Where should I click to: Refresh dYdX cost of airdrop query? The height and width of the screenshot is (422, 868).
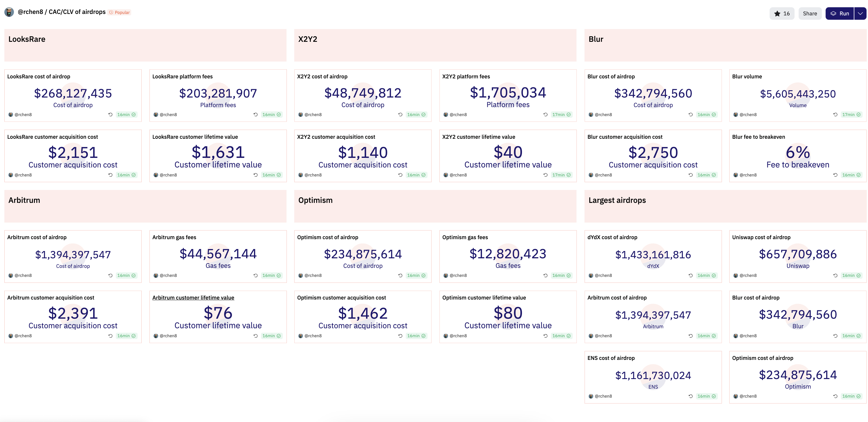coord(690,275)
